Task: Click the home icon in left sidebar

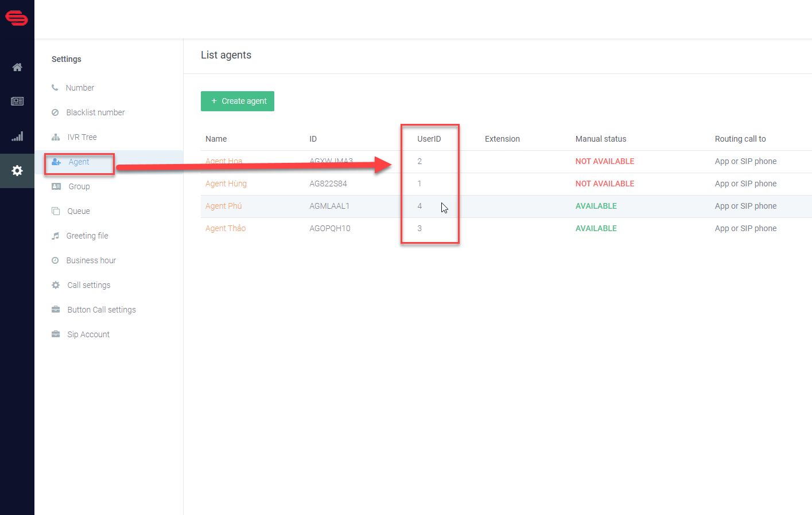Action: tap(17, 67)
